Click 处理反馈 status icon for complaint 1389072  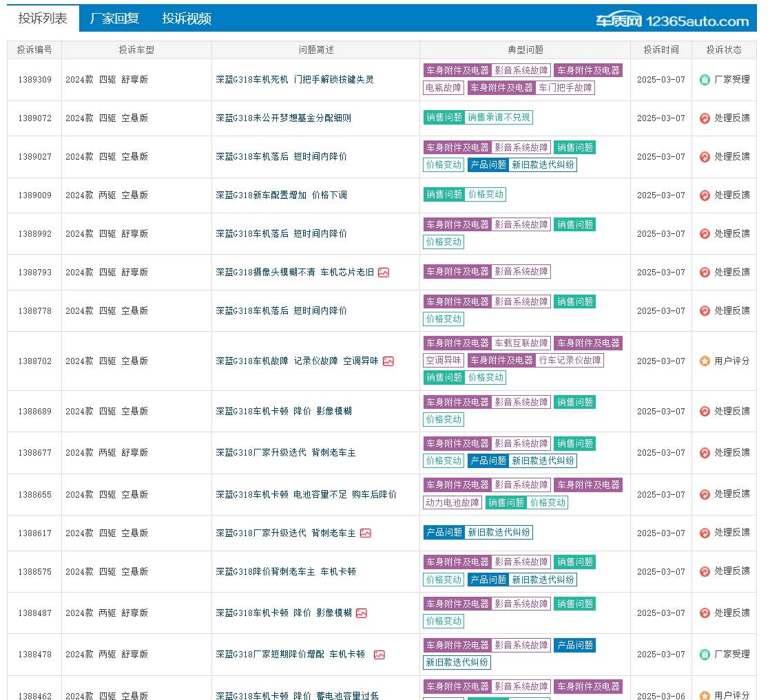705,118
